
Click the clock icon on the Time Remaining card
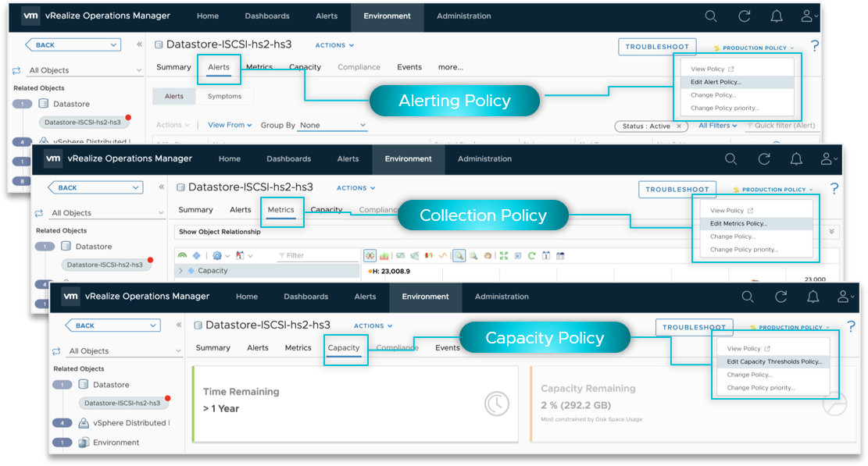[497, 404]
